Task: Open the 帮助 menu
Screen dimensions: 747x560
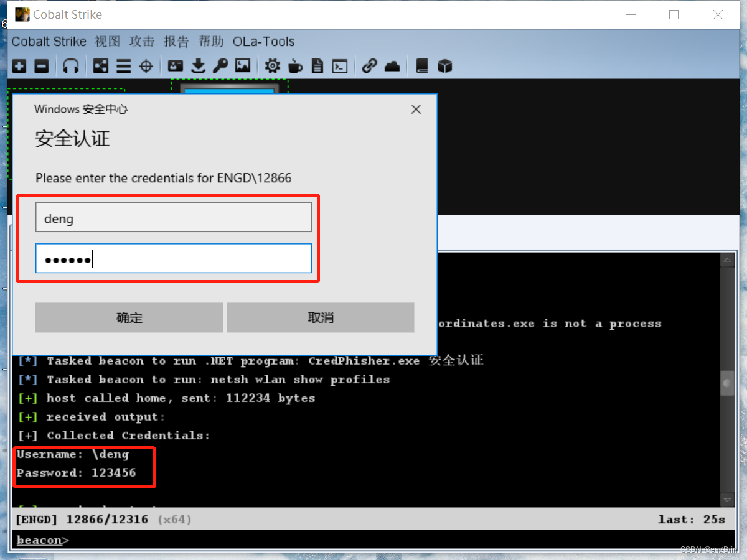Action: tap(211, 42)
